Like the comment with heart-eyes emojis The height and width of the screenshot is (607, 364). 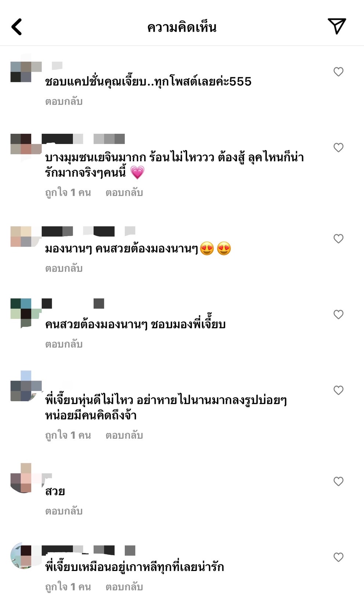[x=338, y=239]
